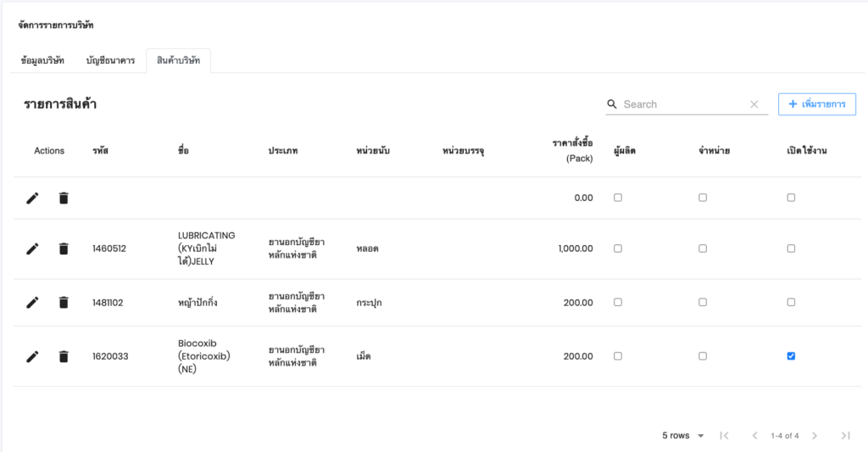Tick จำหน่าย checkbox for product 1481102
Image resolution: width=868 pixels, height=452 pixels.
click(703, 302)
